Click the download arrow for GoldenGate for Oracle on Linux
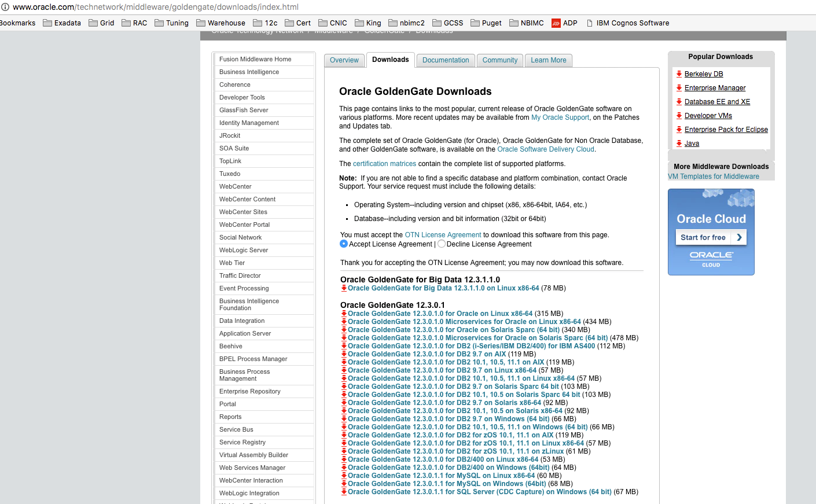This screenshot has width=816, height=504. (344, 313)
